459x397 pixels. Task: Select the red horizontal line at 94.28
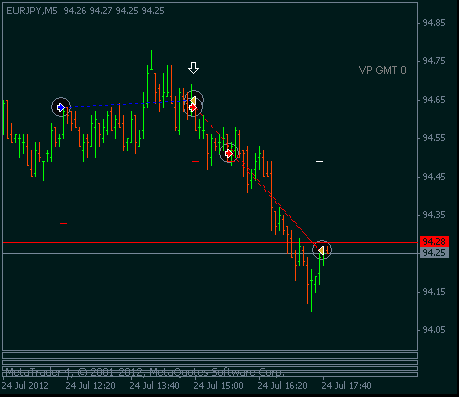tap(210, 242)
